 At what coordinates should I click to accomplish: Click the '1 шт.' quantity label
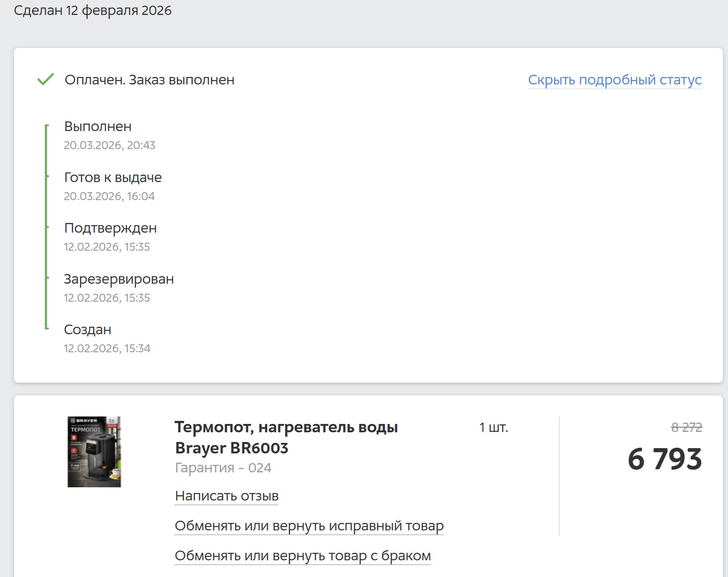point(493,427)
